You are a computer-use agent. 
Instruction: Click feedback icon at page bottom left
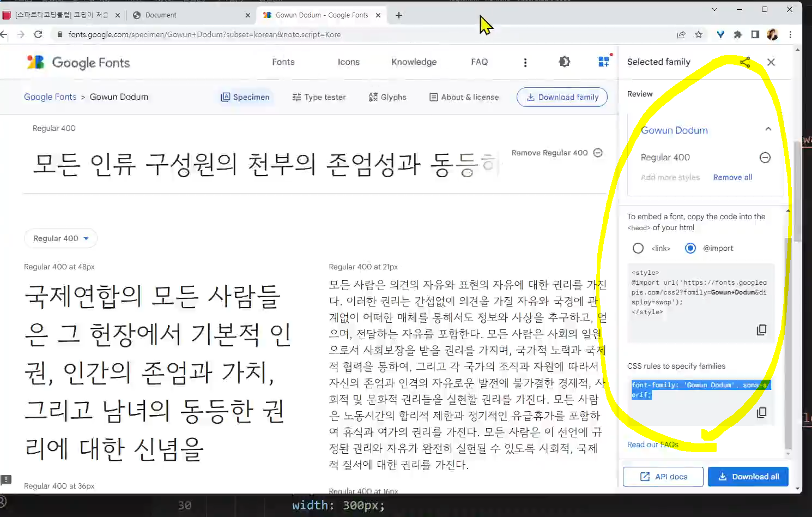tap(6, 480)
